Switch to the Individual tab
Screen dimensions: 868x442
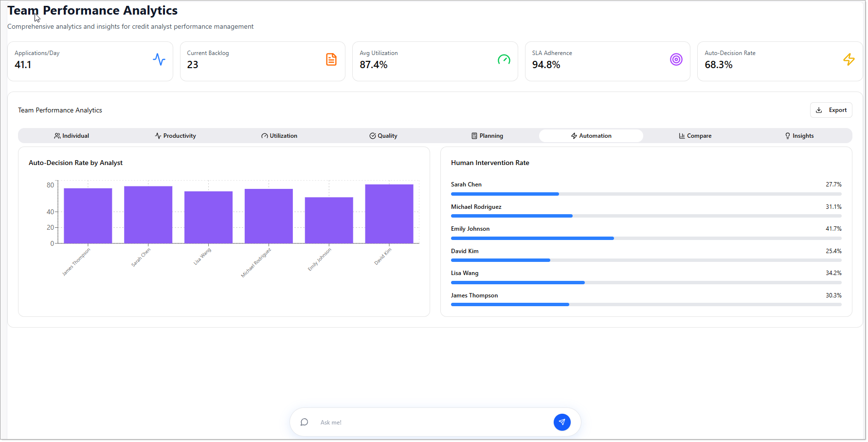(x=72, y=136)
